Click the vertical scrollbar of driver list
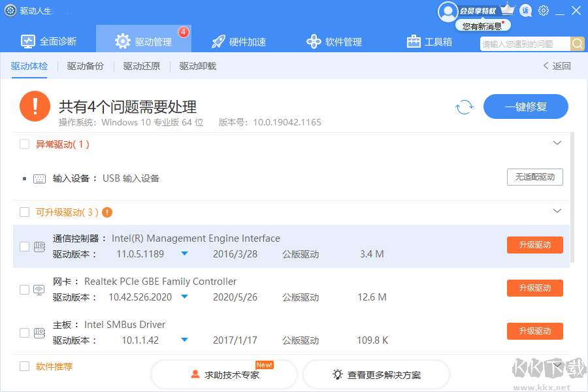The image size is (588, 392). (572, 197)
